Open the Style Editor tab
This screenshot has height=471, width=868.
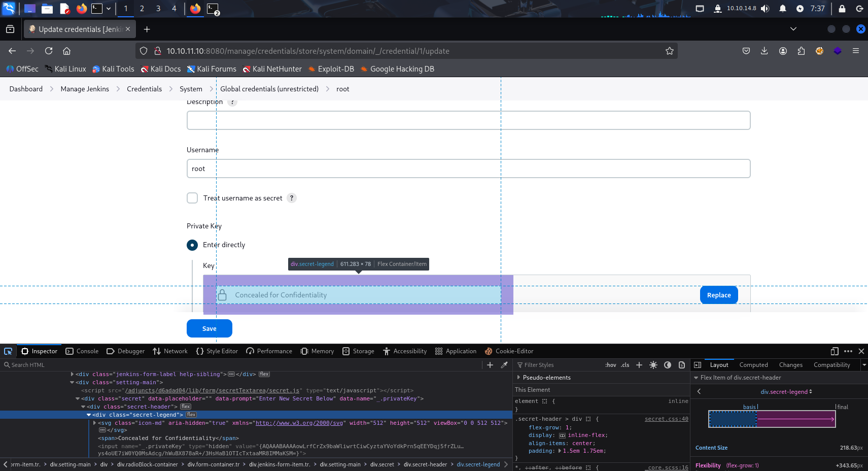pos(217,351)
